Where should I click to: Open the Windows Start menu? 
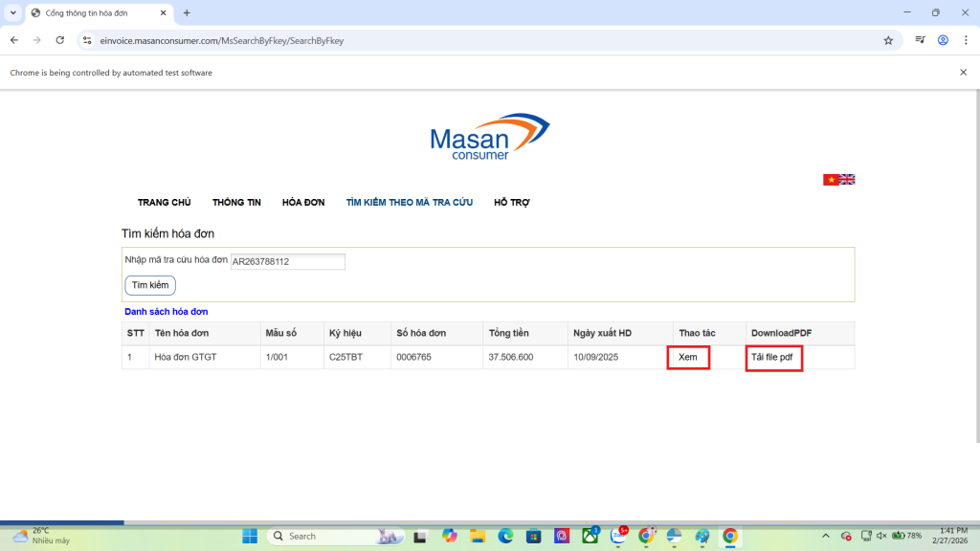click(250, 536)
